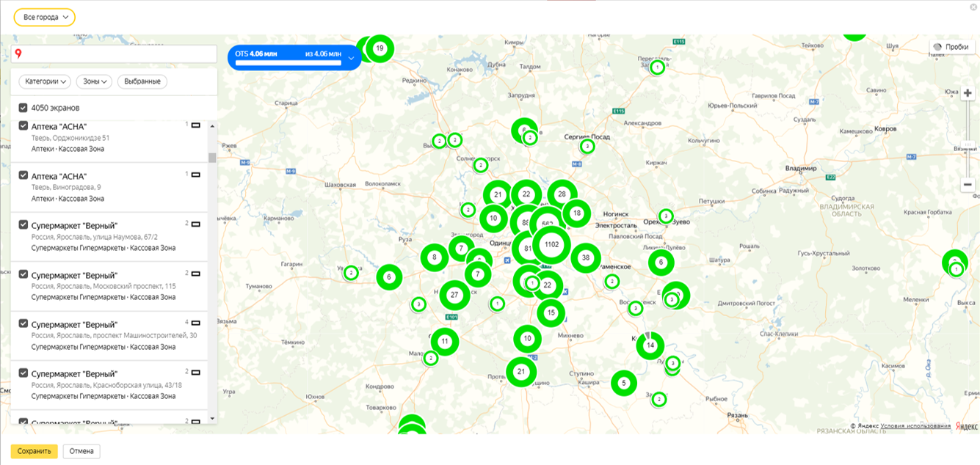Open the cluster marker labeled 8
The image size is (980, 465).
[x=435, y=257]
